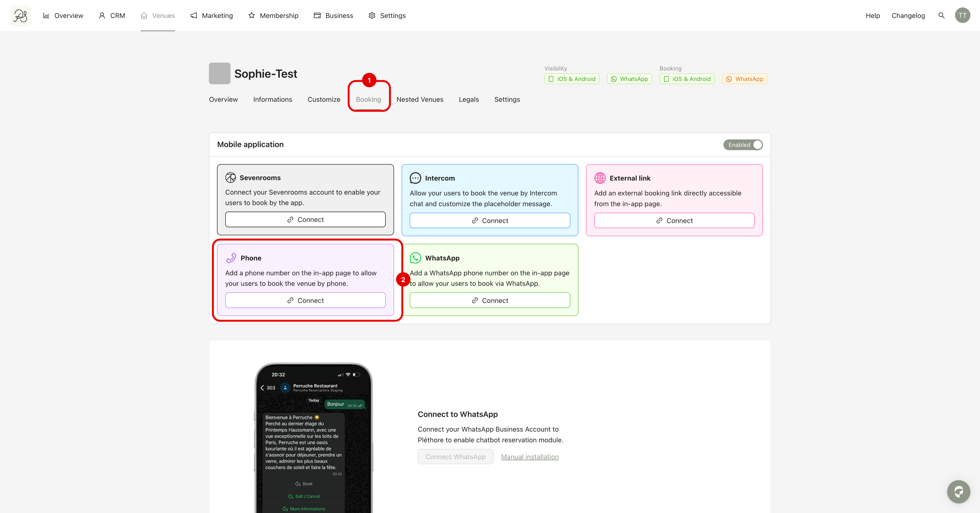This screenshot has width=980, height=513.
Task: Switch to Nested Venues tab
Action: [x=420, y=99]
